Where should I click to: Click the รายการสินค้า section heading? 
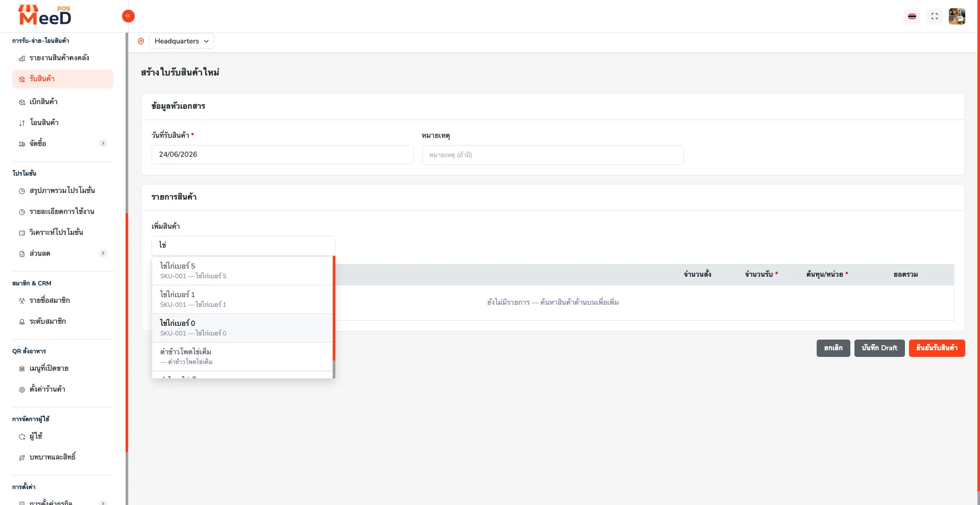tap(174, 197)
